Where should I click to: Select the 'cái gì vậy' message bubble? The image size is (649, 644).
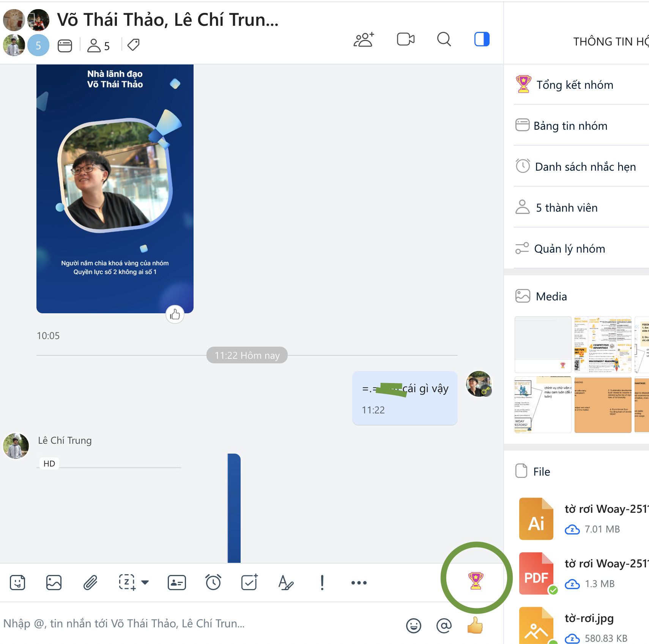click(x=405, y=398)
